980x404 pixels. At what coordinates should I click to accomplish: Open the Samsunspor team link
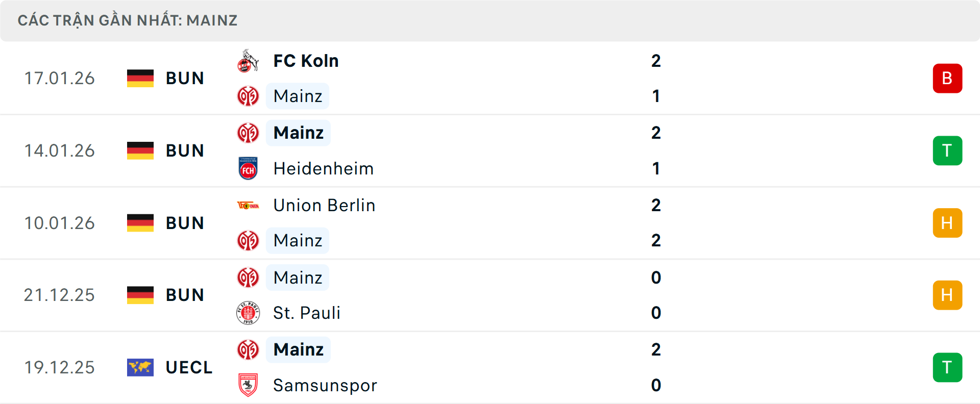(325, 385)
